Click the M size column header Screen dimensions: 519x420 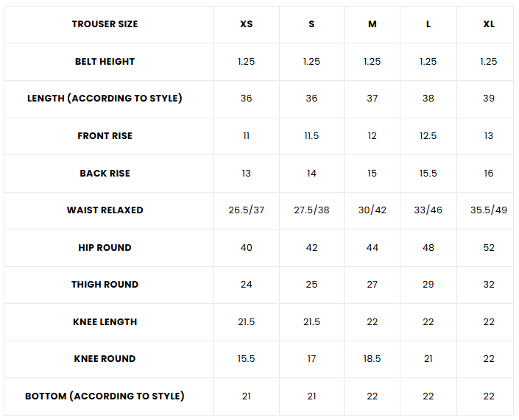tap(372, 24)
